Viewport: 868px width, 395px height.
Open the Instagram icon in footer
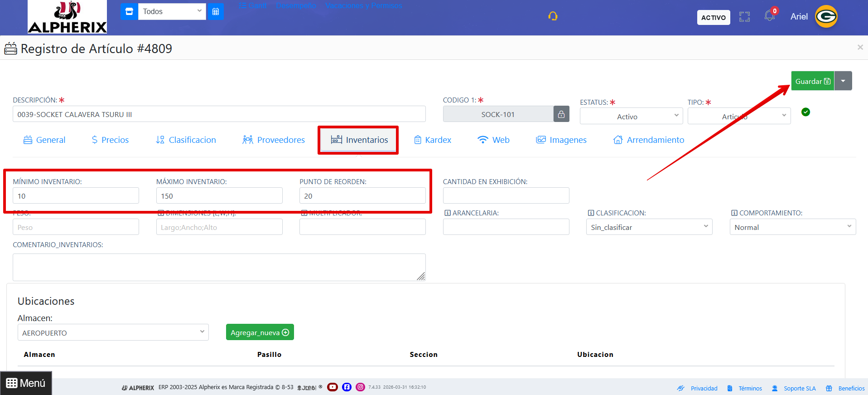tap(360, 387)
